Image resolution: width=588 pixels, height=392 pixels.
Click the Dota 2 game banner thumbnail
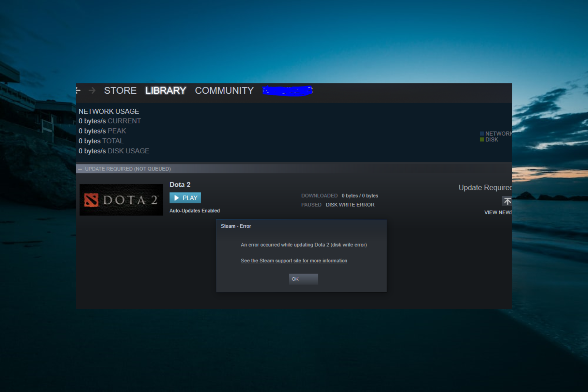click(x=121, y=200)
